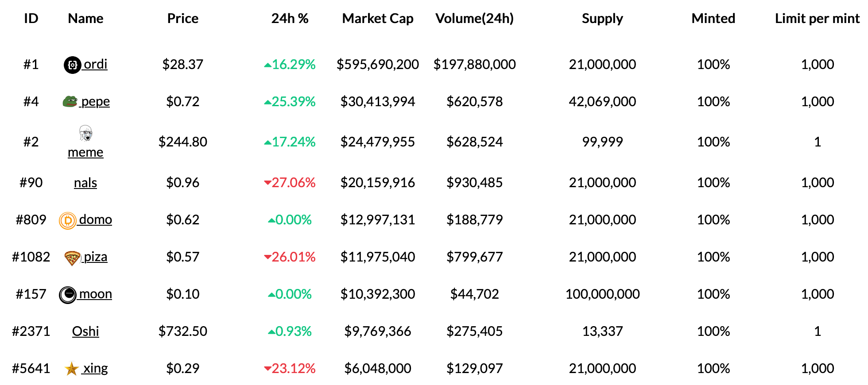Open the ordi token link

pos(95,64)
